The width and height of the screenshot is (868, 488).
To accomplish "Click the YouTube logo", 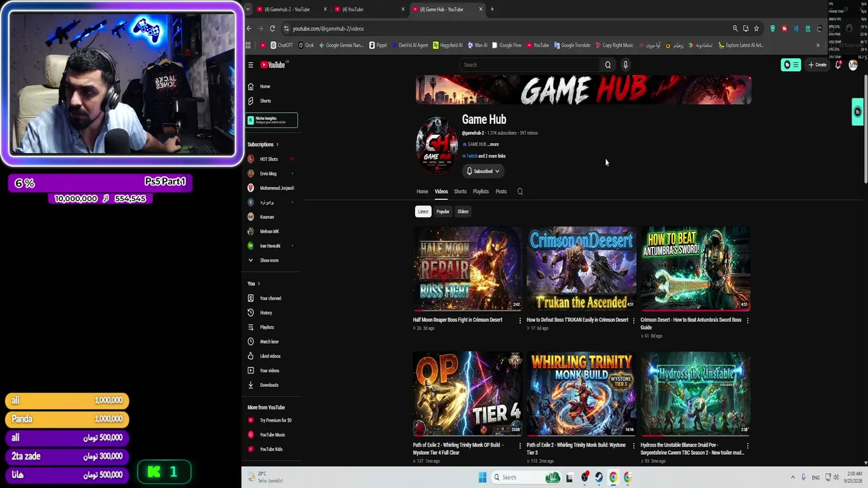I will (274, 65).
